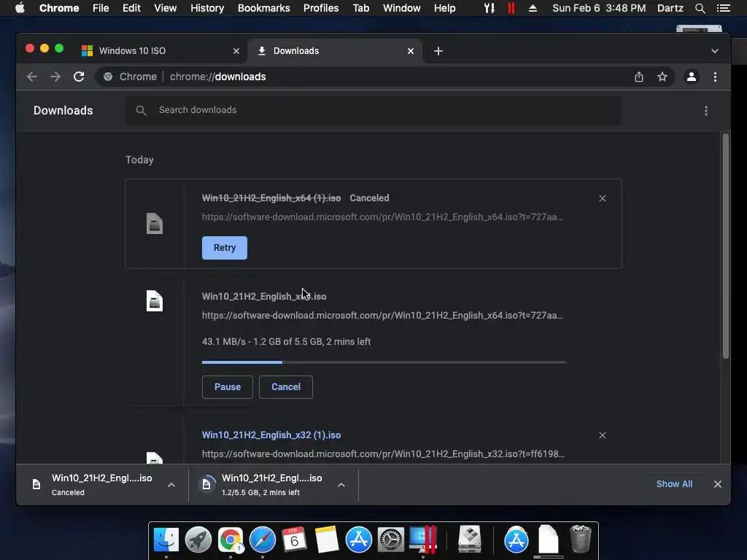
Task: Open the profile avatar menu
Action: [692, 77]
